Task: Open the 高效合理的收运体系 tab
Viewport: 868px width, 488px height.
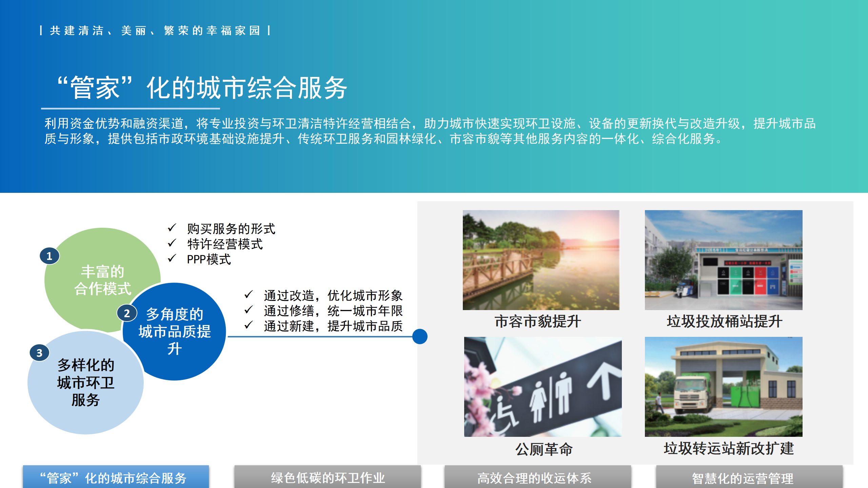Action: [x=537, y=477]
